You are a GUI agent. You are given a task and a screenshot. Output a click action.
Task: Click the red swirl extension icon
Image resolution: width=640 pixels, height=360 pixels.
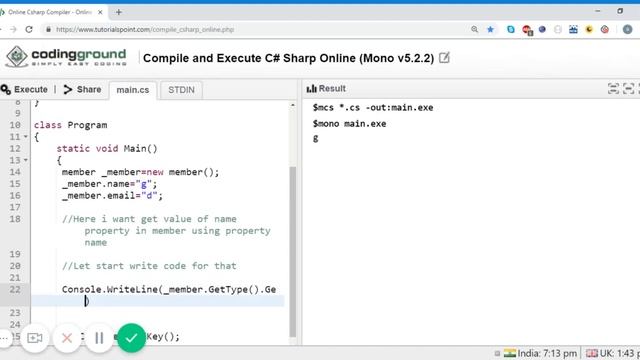point(604,29)
